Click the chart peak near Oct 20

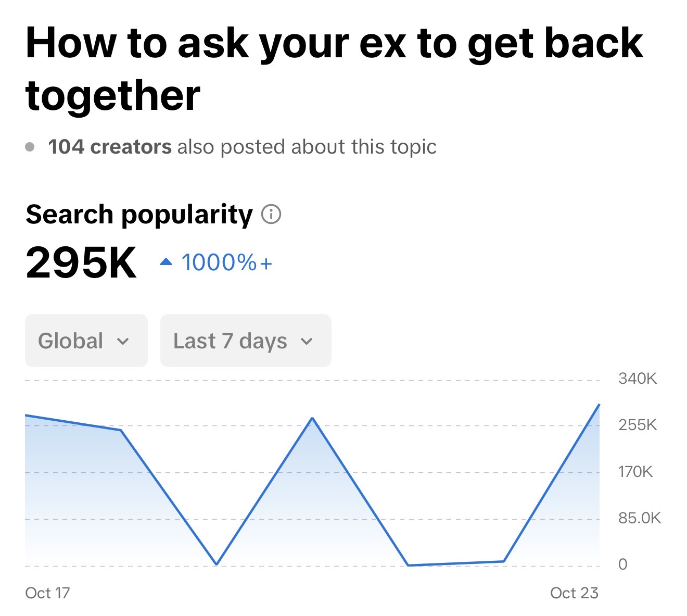pos(311,418)
